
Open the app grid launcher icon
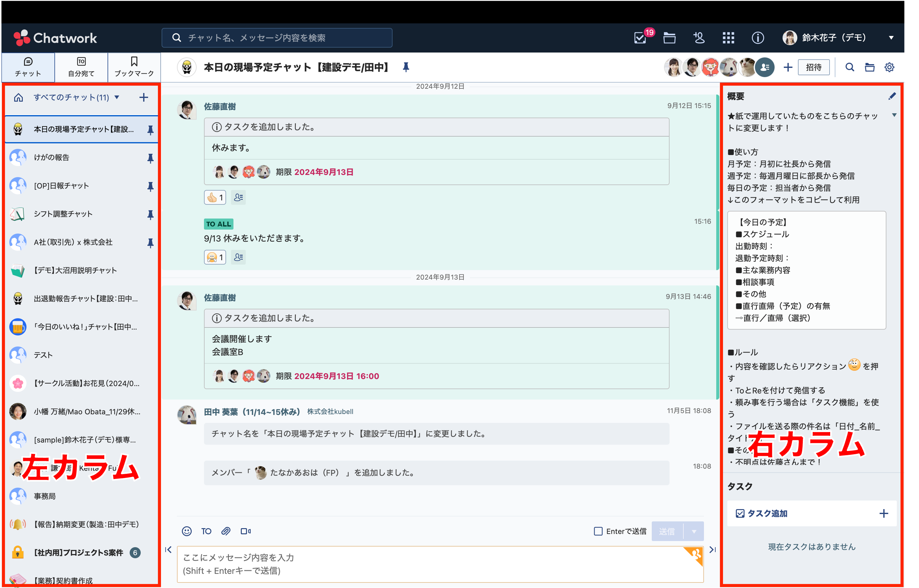point(729,38)
